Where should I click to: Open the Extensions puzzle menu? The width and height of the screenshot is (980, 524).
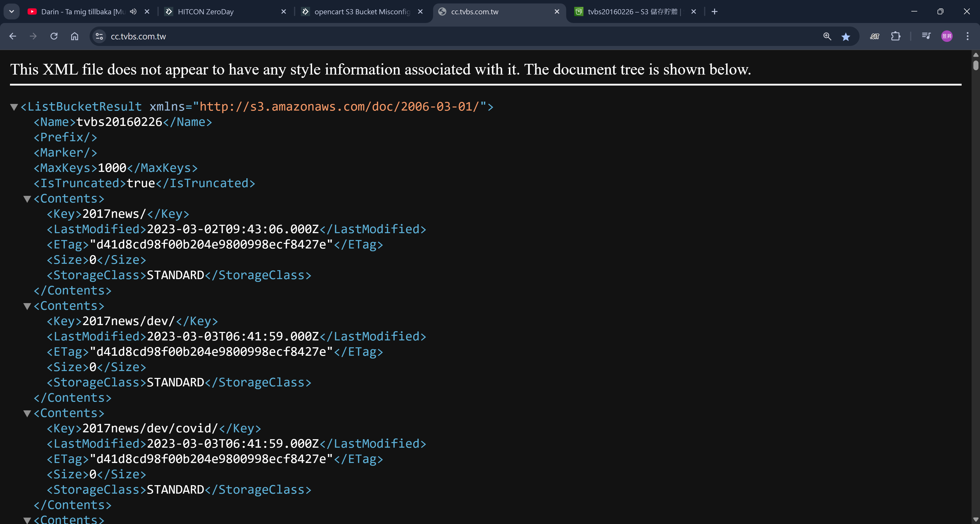[x=896, y=36]
